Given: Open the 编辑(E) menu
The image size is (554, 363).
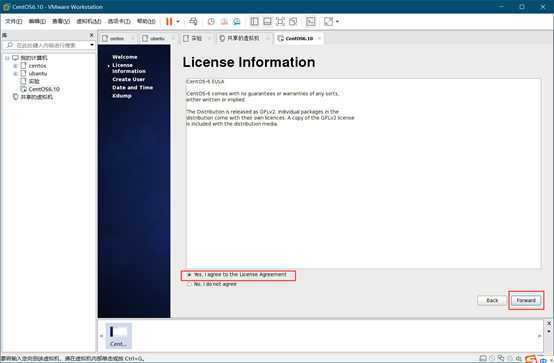Looking at the screenshot, I should pyautogui.click(x=37, y=22).
